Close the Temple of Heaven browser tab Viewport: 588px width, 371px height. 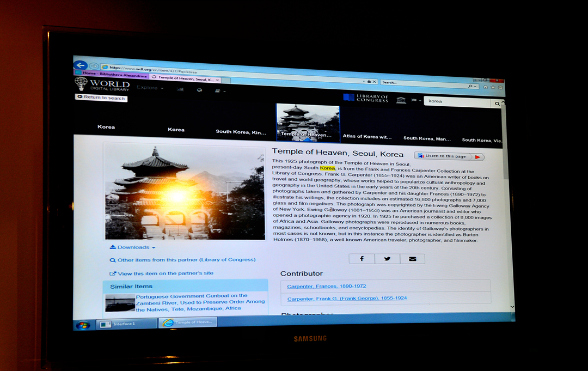pyautogui.click(x=217, y=80)
